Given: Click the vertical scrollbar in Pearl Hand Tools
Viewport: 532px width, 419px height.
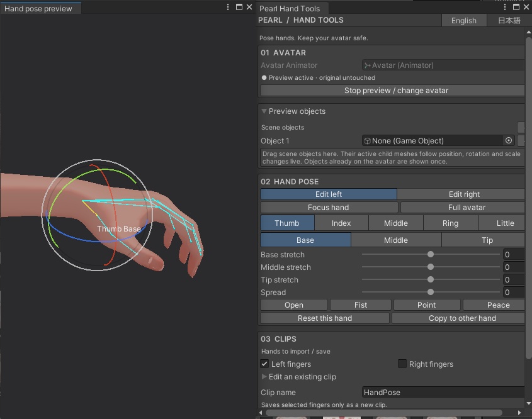Looking at the screenshot, I should tap(528, 198).
